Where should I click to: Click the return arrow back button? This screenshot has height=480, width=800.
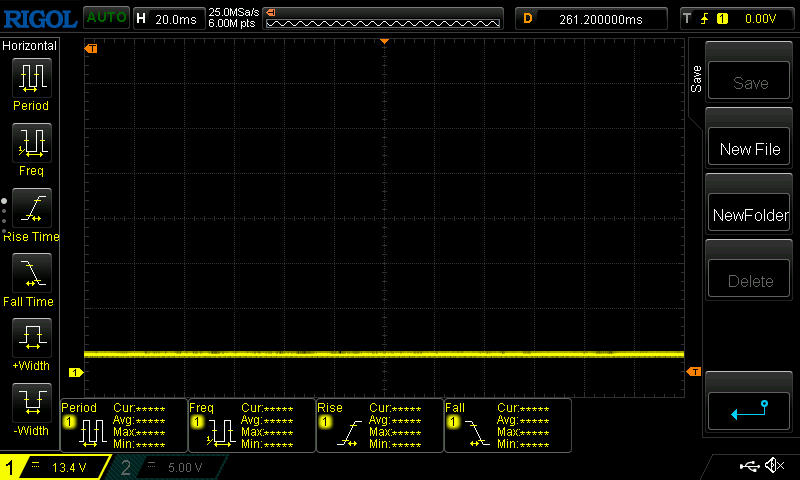coord(749,408)
